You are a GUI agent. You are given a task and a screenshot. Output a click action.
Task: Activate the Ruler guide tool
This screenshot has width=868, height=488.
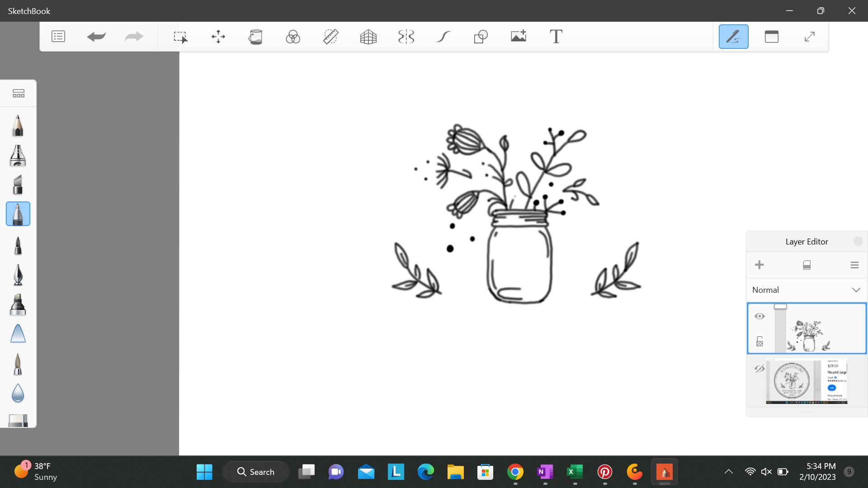click(331, 37)
